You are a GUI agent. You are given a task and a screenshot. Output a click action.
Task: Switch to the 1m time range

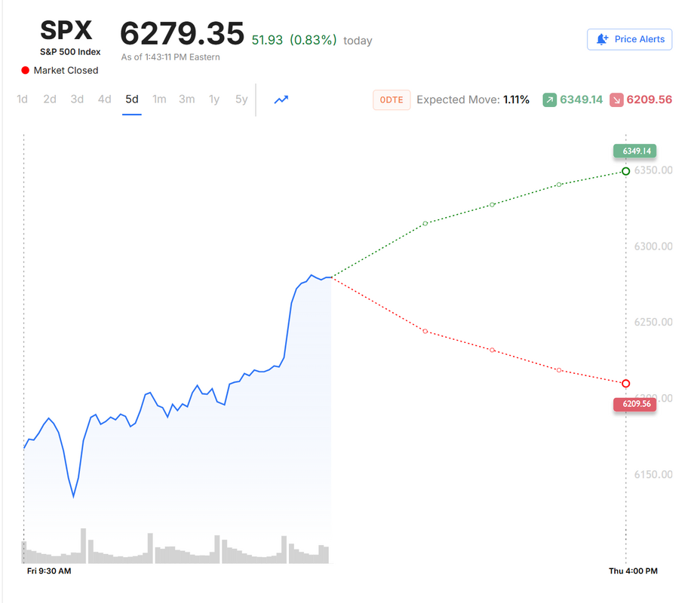click(x=159, y=99)
